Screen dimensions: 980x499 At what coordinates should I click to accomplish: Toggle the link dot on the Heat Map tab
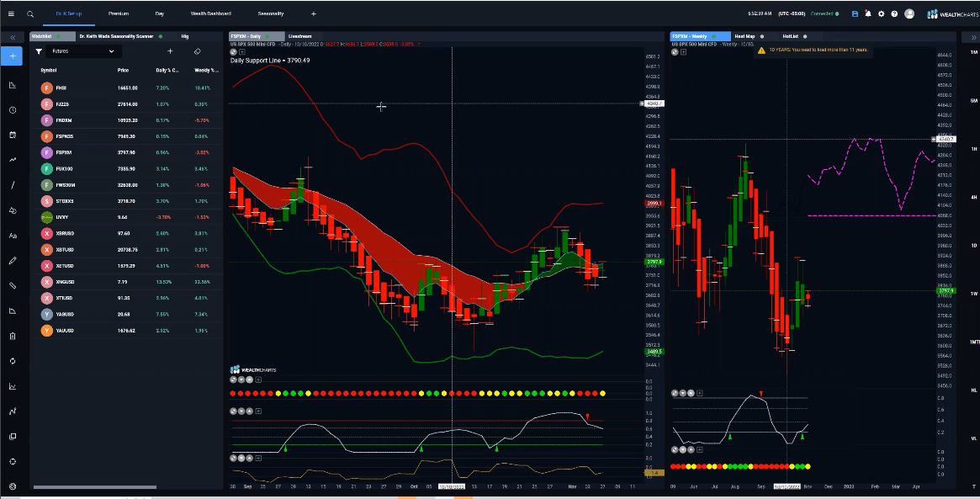click(x=762, y=36)
